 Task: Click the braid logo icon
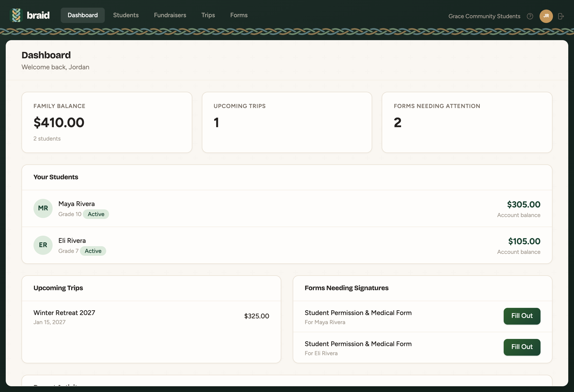pyautogui.click(x=16, y=15)
